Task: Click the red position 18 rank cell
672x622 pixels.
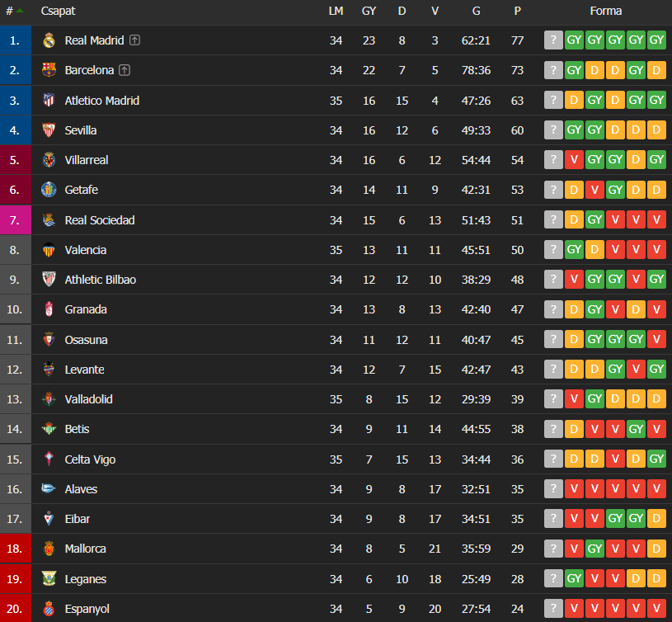Action: [x=15, y=549]
